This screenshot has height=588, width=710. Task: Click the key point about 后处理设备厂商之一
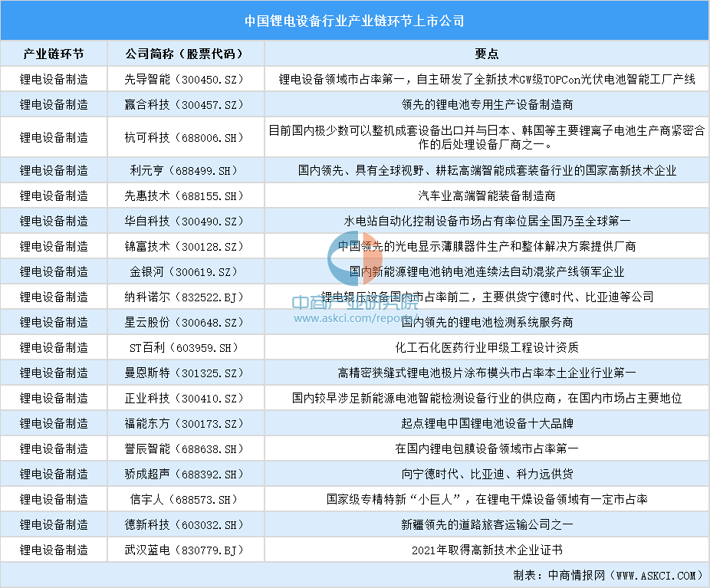point(487,137)
